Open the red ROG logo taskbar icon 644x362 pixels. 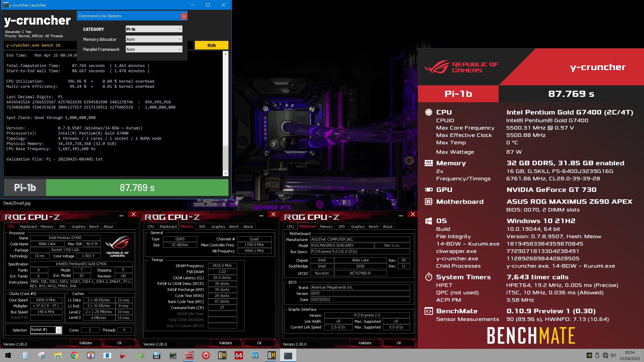click(123, 355)
